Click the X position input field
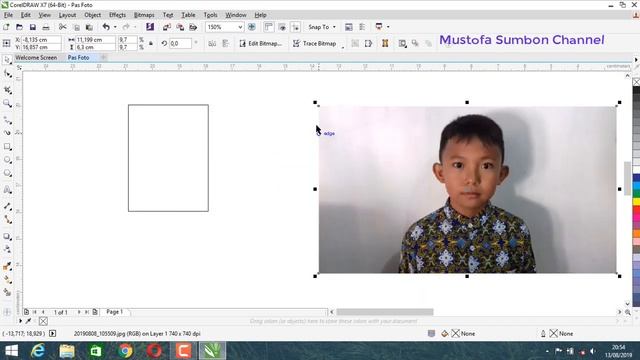This screenshot has width=640, height=360. pos(41,40)
